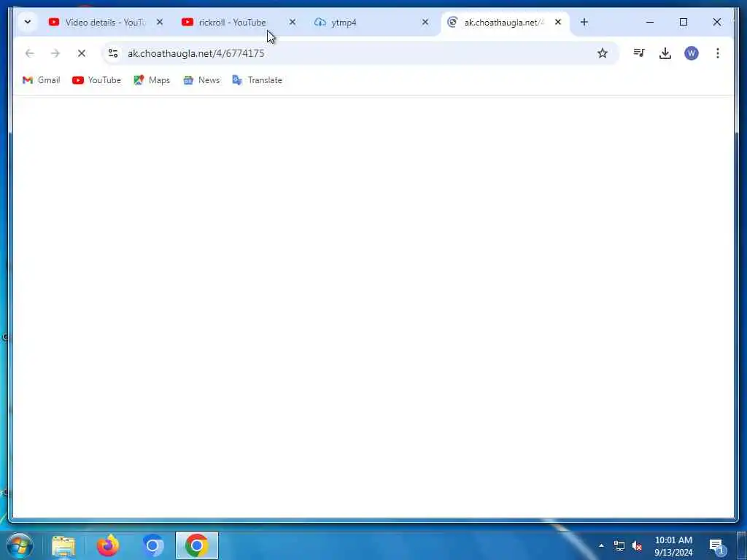Minimize the Chrome window
The height and width of the screenshot is (560, 747).
(650, 22)
